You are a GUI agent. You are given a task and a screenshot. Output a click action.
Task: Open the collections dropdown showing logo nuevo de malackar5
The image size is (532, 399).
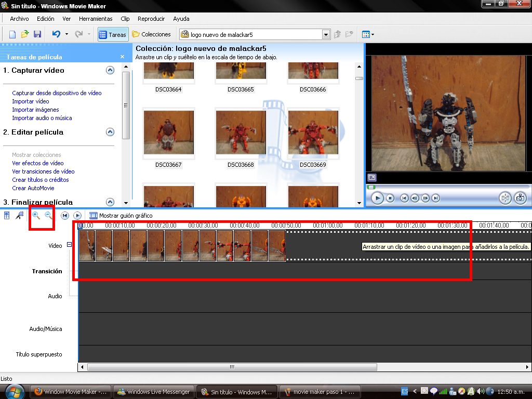coord(326,34)
